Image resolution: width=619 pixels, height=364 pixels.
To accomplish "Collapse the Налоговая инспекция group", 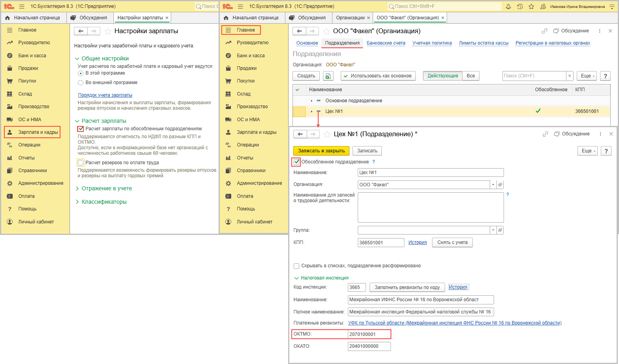I will click(296, 278).
